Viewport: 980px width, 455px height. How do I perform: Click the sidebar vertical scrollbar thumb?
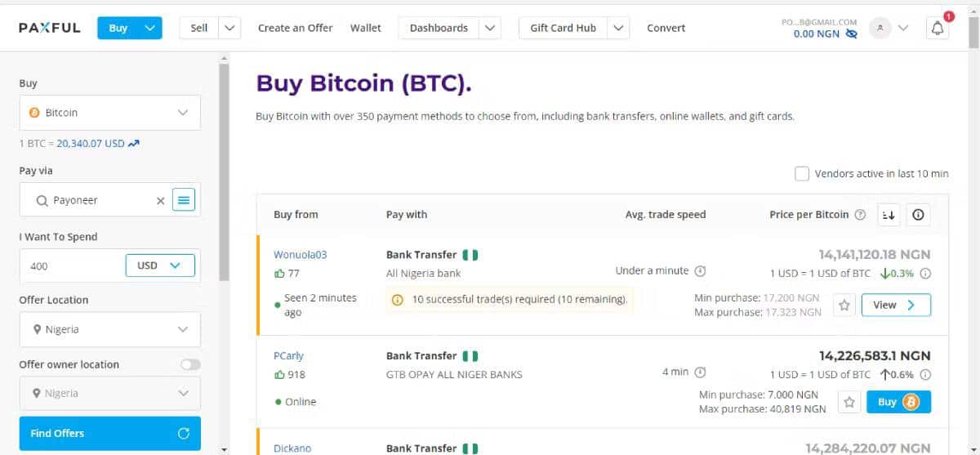[224, 172]
